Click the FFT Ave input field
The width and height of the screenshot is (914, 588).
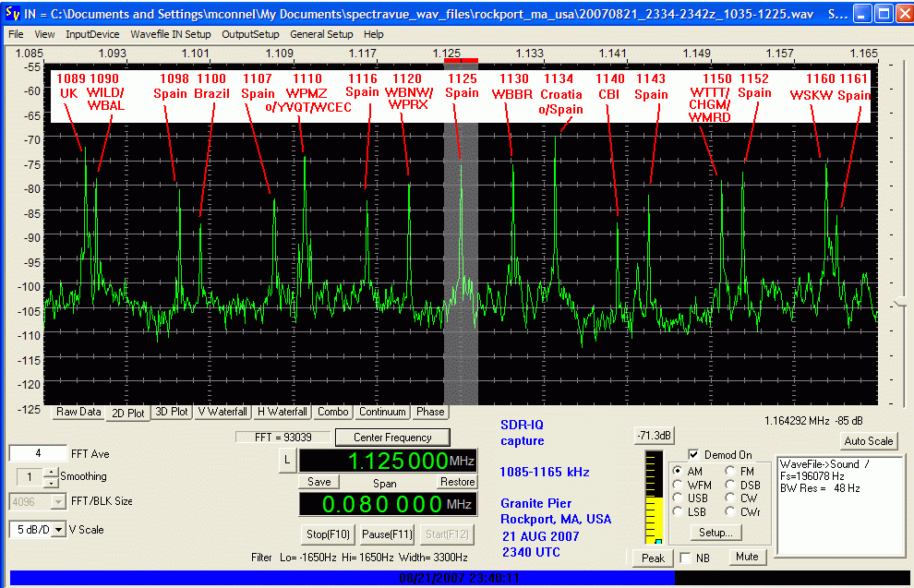[37, 453]
